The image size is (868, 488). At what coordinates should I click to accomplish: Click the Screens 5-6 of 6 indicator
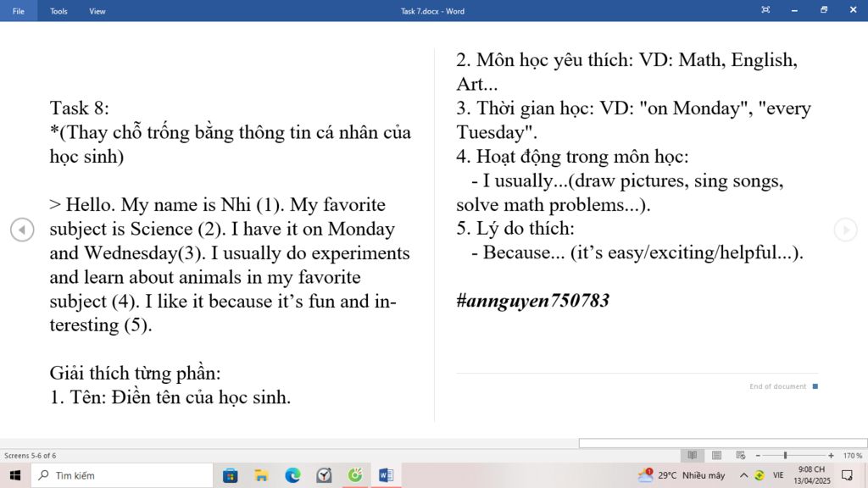[30, 455]
